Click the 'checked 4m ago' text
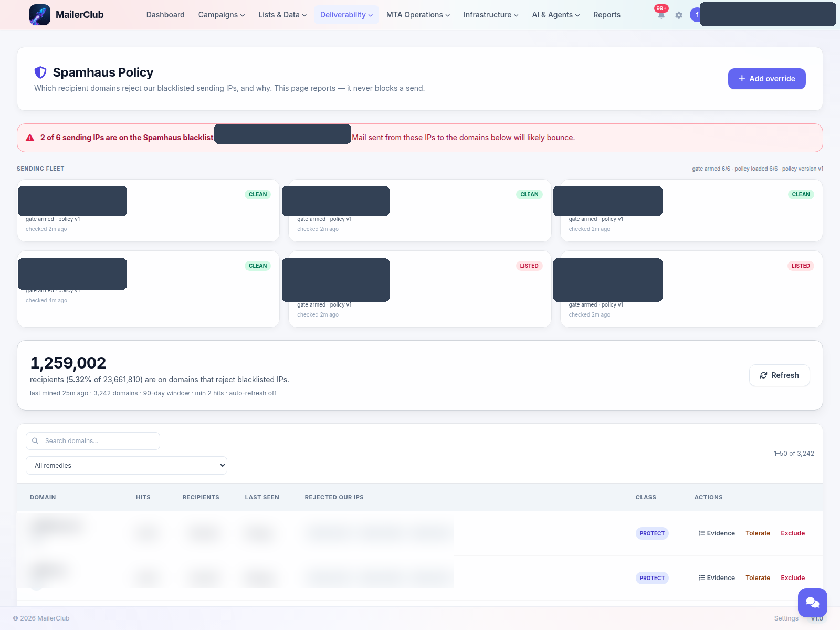This screenshot has height=630, width=840. point(46,301)
